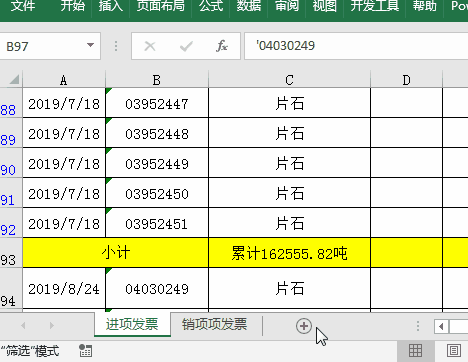Open the 公式 ribbon tab
Screen dimensions: 468x362
[x=211, y=6]
